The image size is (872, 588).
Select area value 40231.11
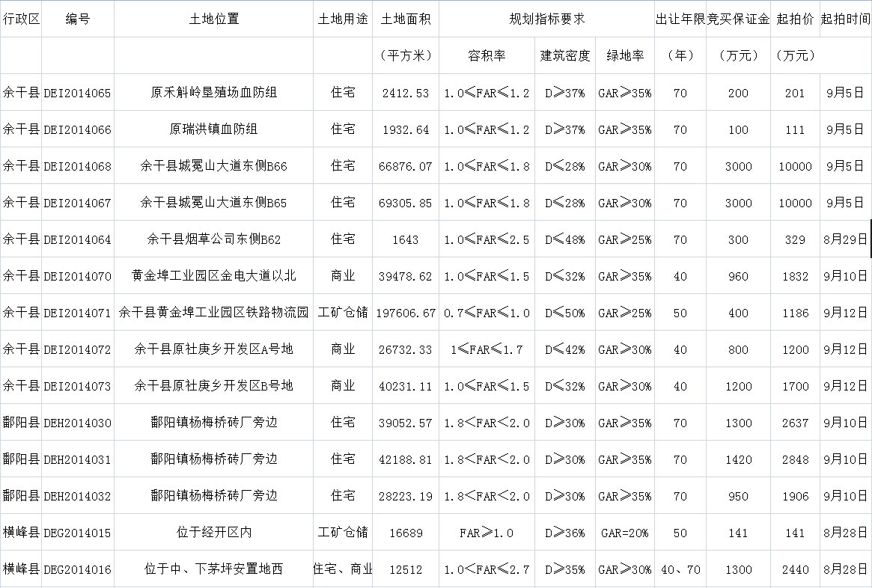[406, 386]
